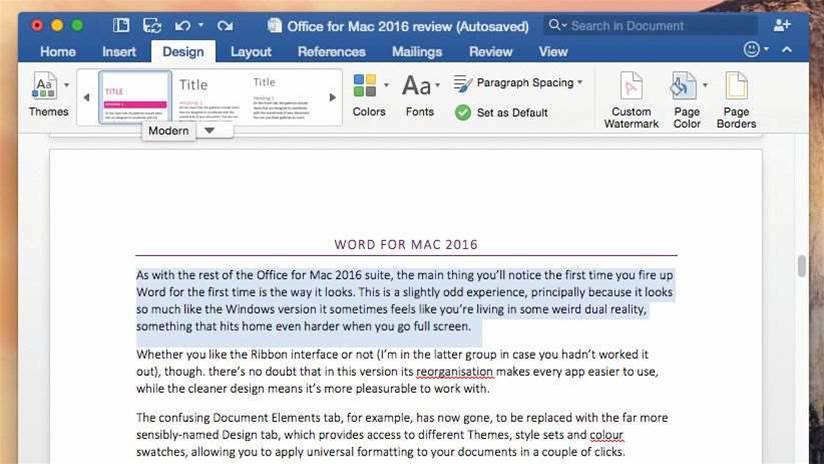Viewport: 824px width, 464px height.
Task: Expand the Colors dropdown arrow
Action: pyautogui.click(x=386, y=85)
